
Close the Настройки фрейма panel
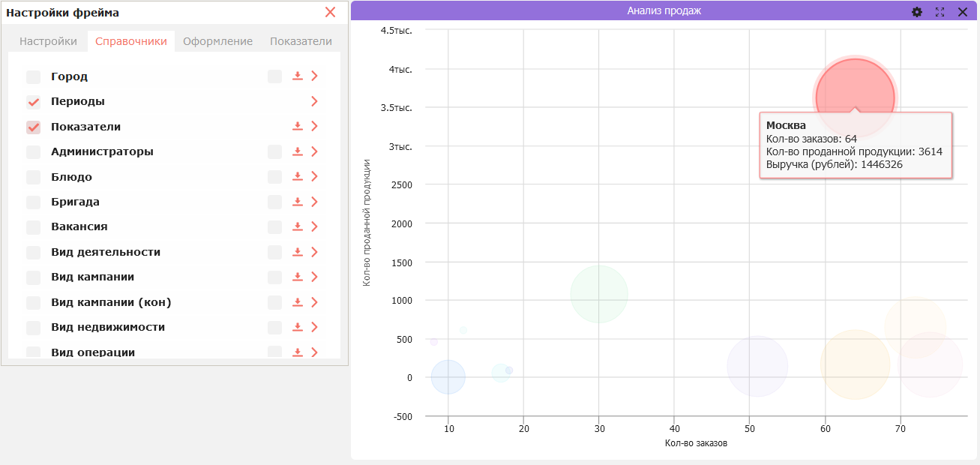click(x=330, y=12)
